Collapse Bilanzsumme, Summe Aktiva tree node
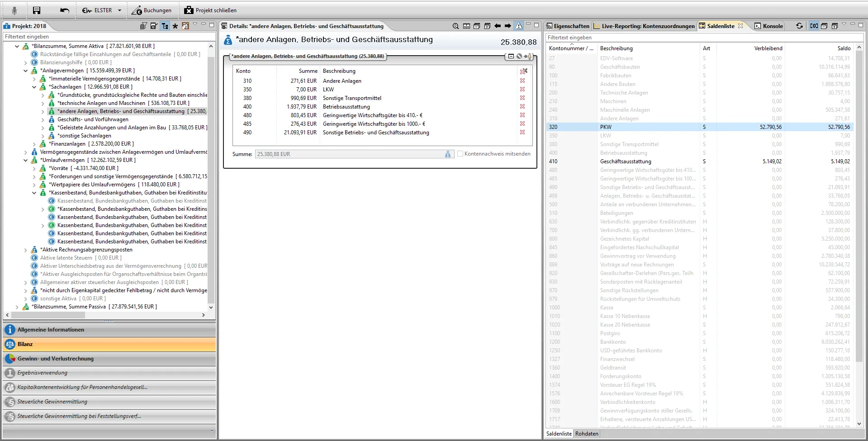The image size is (868, 441). coord(17,46)
